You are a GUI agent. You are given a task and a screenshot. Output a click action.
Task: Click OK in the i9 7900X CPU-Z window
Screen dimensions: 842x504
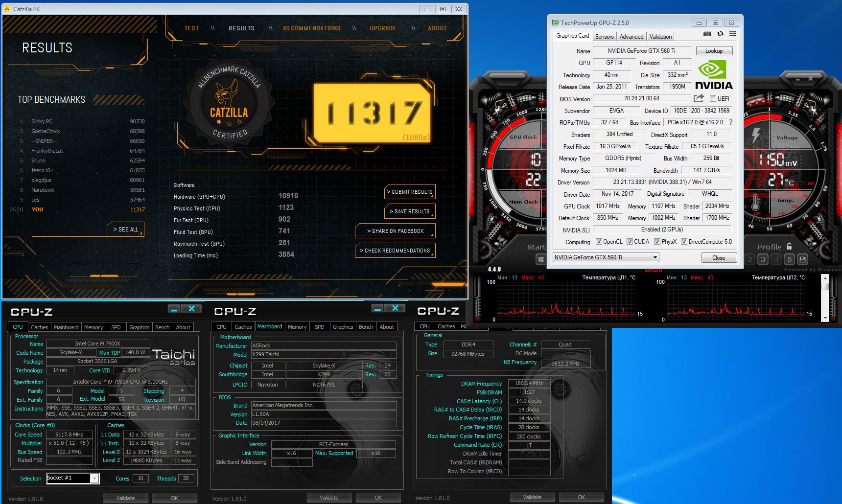[174, 498]
